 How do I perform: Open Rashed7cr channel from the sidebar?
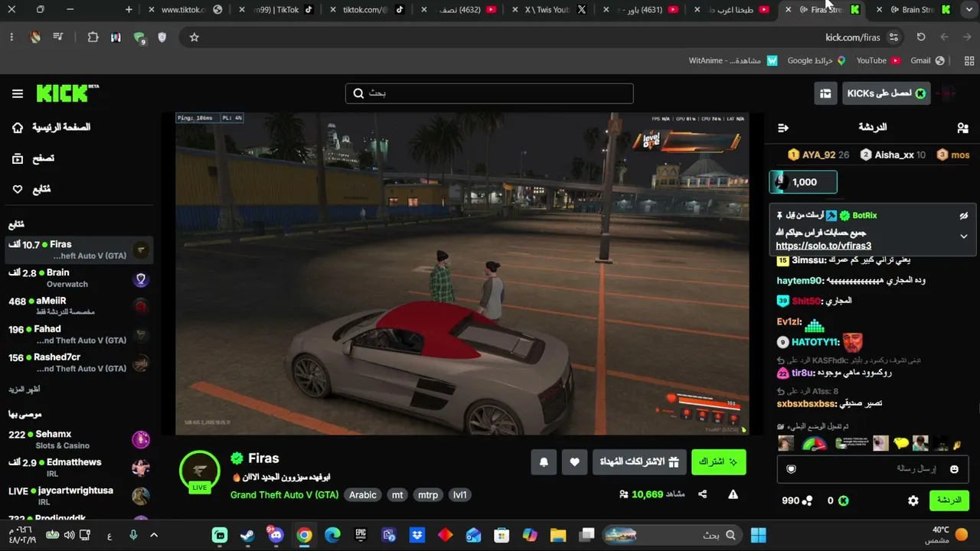click(79, 363)
